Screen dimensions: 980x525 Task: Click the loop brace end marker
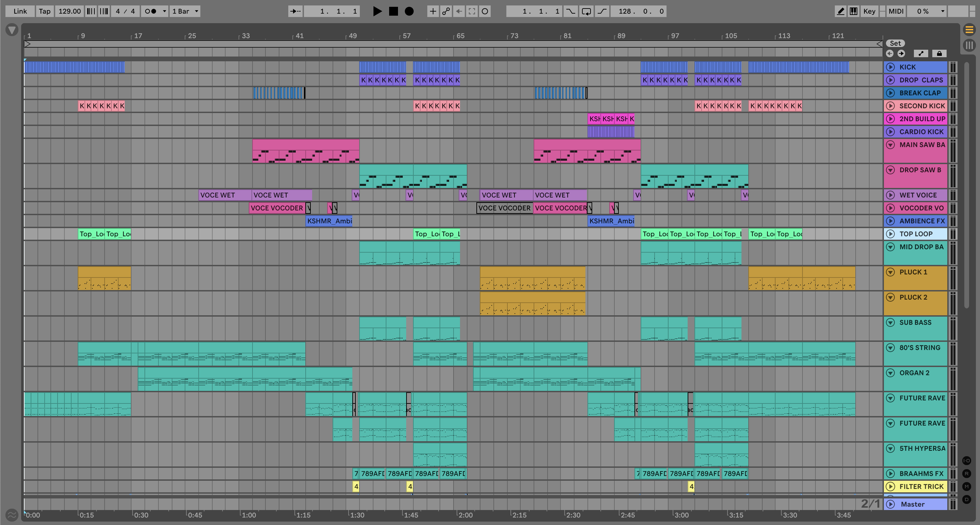click(879, 44)
